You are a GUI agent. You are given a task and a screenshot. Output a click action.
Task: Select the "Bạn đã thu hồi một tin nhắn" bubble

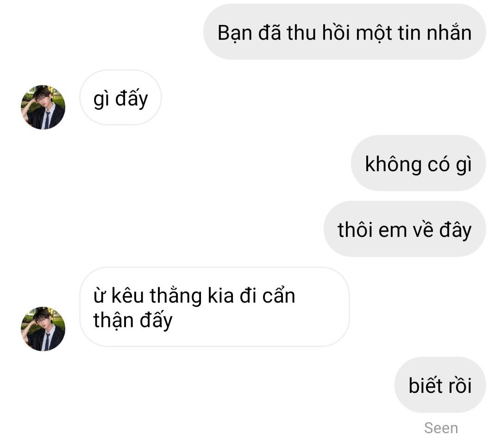[344, 32]
